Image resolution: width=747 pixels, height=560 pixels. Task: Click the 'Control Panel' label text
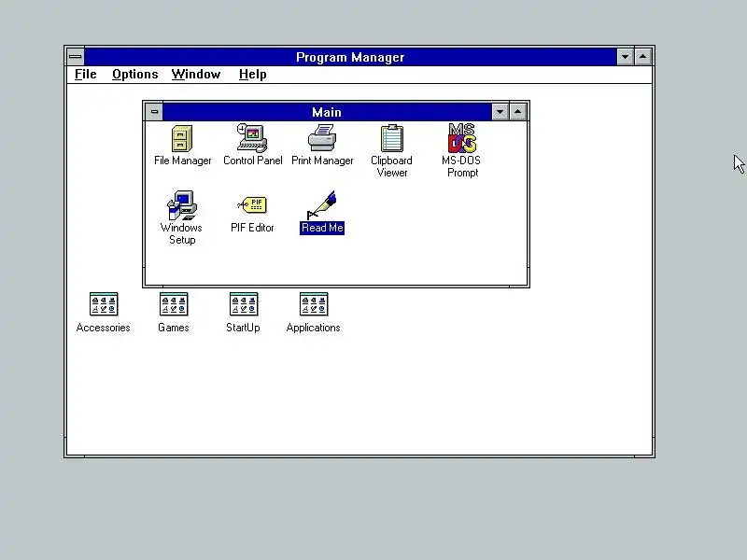[252, 161]
